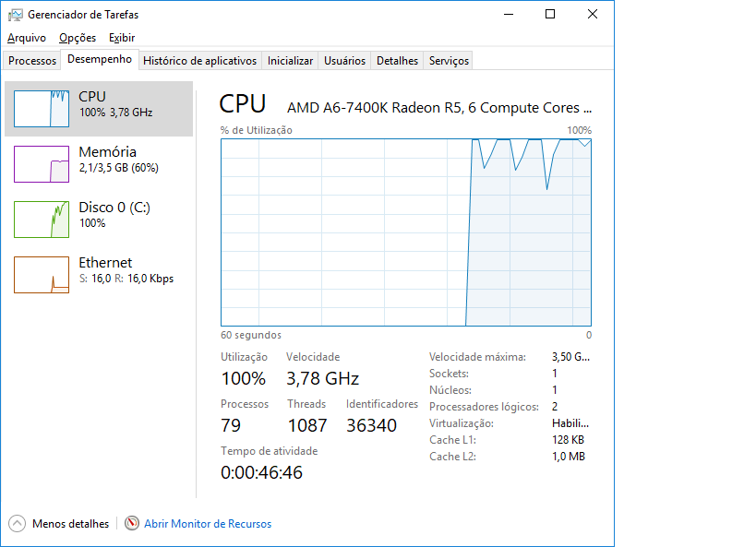Open the Ethernet graph thumbnail
This screenshot has height=547, width=756.
42,275
